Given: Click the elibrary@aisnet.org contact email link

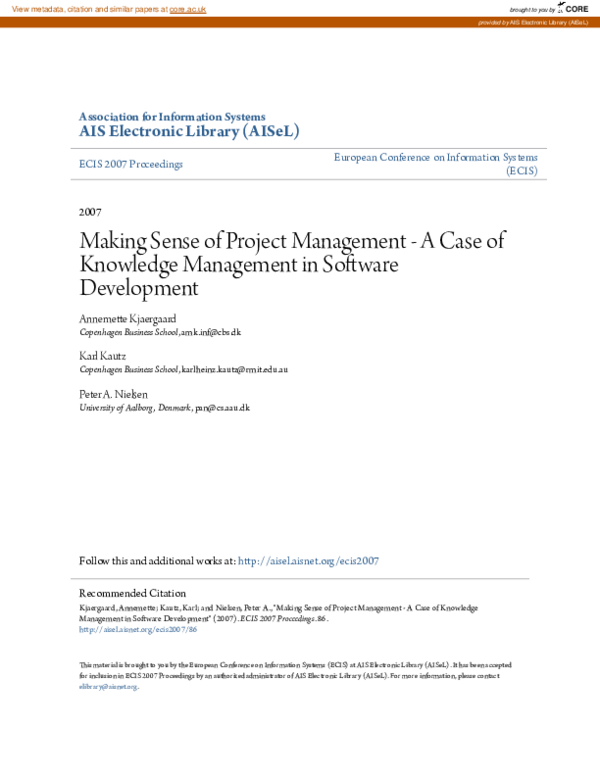Looking at the screenshot, I should pyautogui.click(x=108, y=686).
